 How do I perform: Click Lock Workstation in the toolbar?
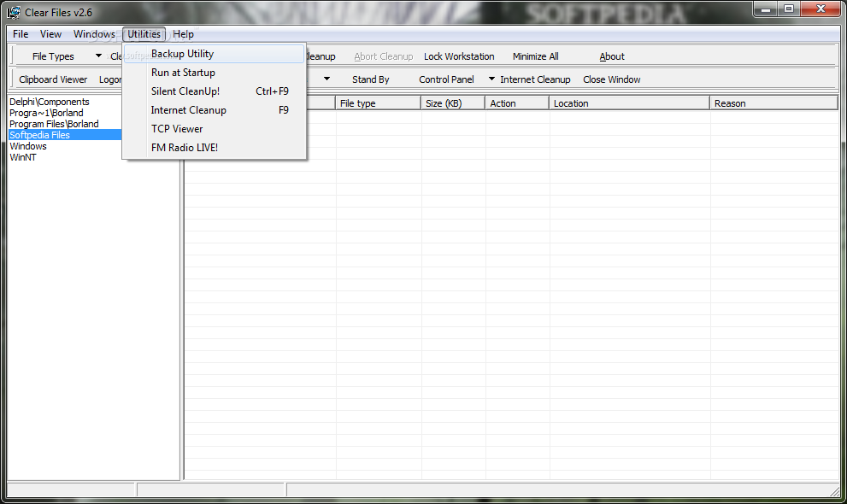click(x=459, y=56)
